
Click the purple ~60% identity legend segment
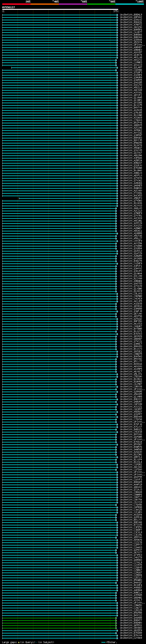point(73,4)
